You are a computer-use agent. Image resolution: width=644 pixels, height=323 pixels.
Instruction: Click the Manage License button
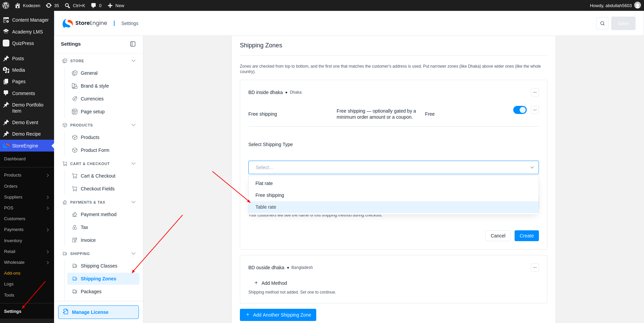(x=98, y=312)
